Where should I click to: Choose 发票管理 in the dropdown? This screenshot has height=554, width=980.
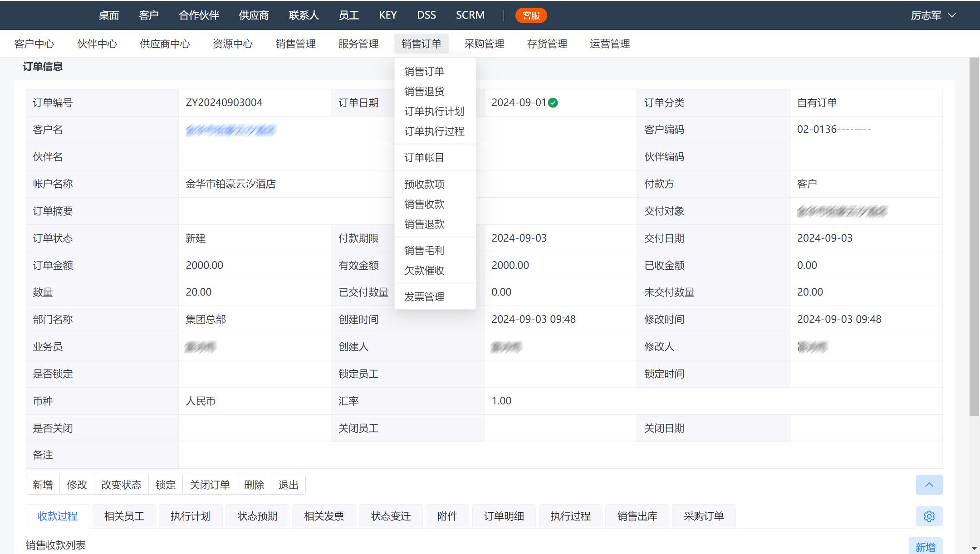424,297
